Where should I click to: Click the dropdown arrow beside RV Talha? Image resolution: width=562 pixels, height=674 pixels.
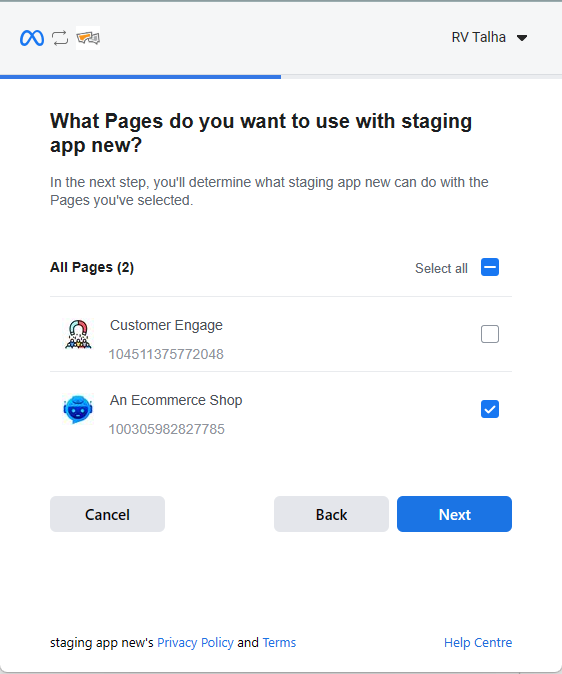(522, 38)
